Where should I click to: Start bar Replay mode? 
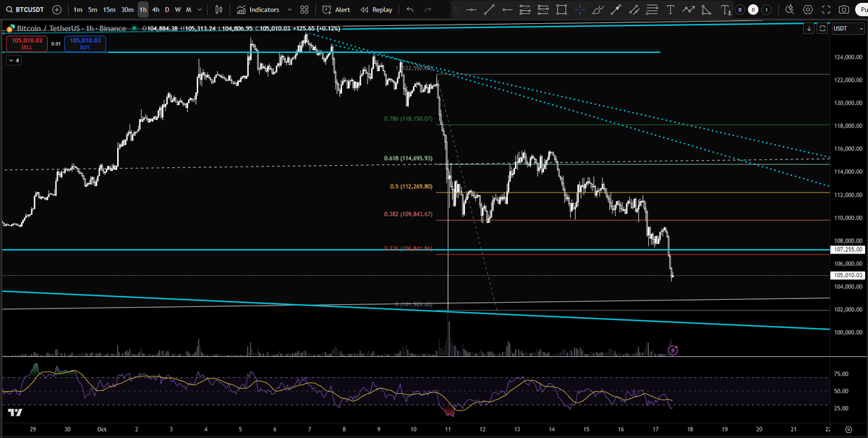point(377,9)
